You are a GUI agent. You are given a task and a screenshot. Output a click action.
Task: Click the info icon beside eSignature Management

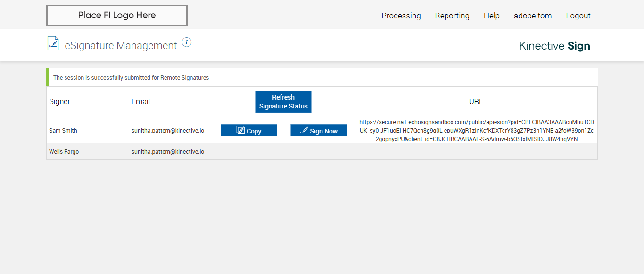click(x=187, y=42)
